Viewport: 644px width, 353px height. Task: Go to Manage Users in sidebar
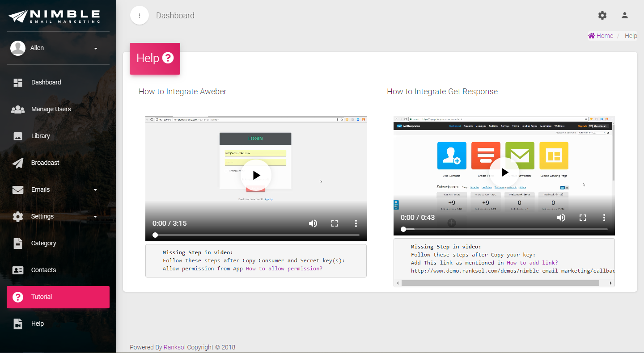coord(58,109)
